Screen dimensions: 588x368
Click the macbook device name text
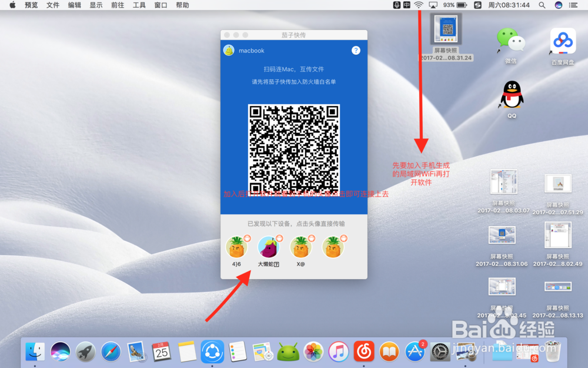(x=251, y=51)
